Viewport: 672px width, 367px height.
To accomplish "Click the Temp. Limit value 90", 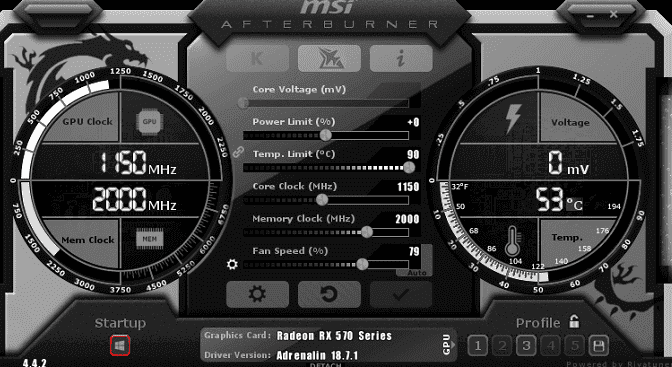I will [x=413, y=154].
